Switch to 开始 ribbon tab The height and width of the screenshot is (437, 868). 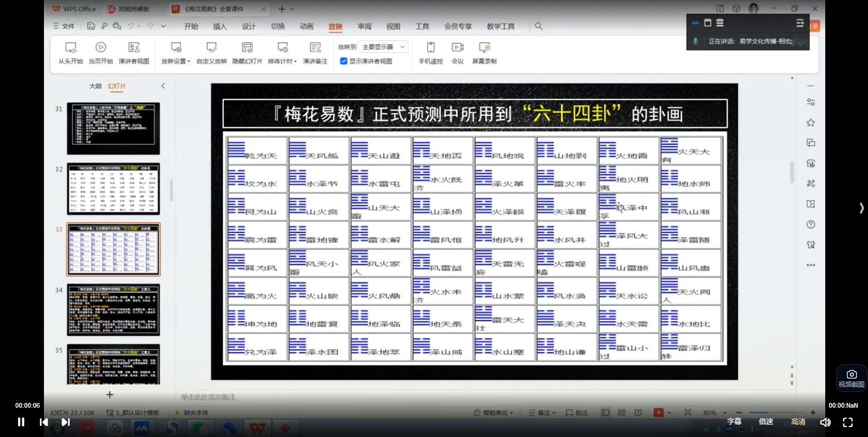point(191,26)
